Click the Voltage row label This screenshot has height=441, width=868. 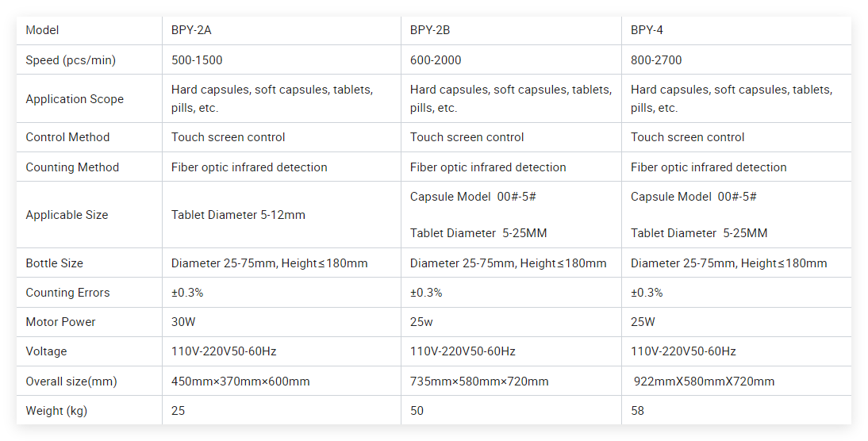[x=46, y=351]
